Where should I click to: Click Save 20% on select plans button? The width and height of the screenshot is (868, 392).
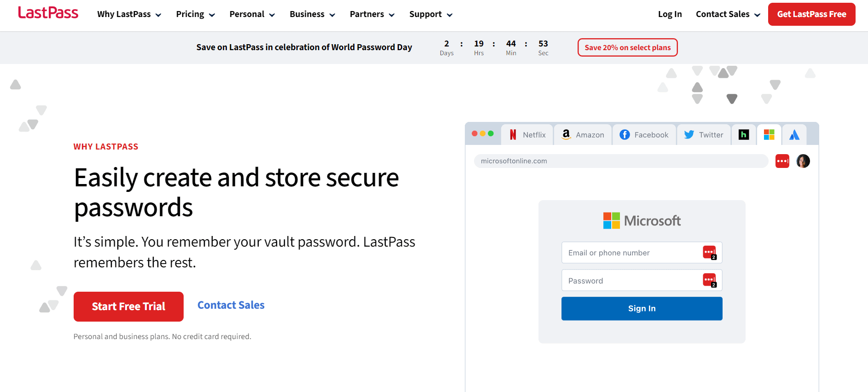[628, 47]
